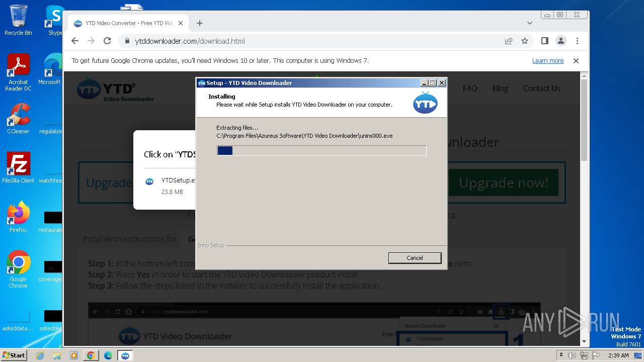Share this page icon in address bar

pyautogui.click(x=509, y=41)
